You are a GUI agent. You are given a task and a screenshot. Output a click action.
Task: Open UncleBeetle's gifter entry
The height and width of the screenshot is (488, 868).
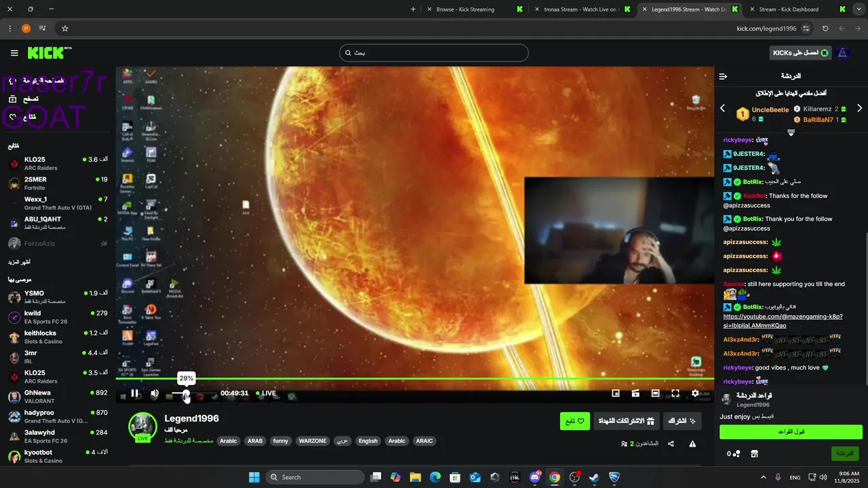tap(763, 114)
